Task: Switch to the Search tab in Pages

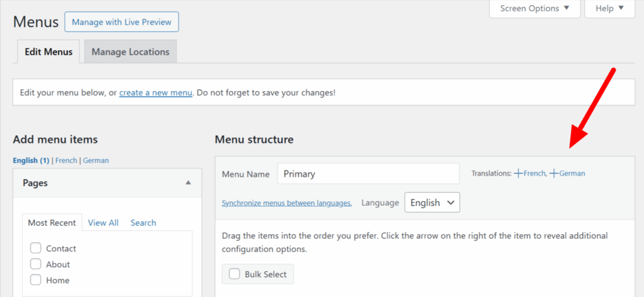Action: [x=143, y=223]
